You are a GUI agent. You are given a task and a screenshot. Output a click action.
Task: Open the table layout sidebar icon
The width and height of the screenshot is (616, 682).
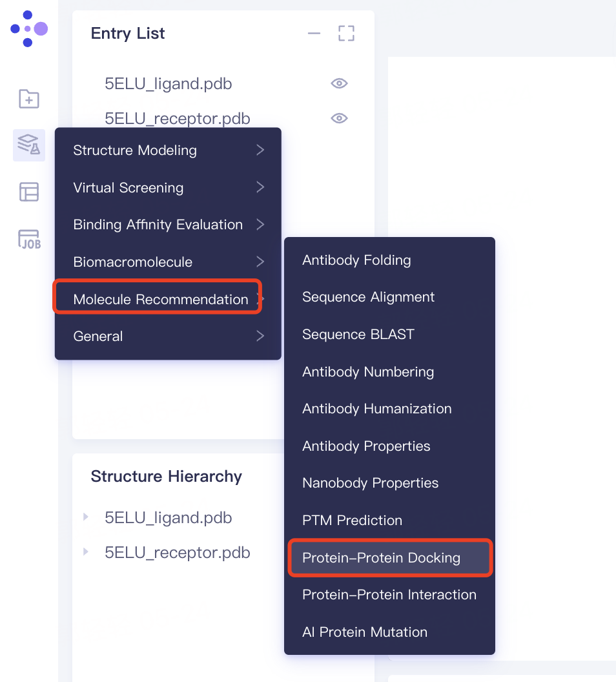(x=29, y=192)
